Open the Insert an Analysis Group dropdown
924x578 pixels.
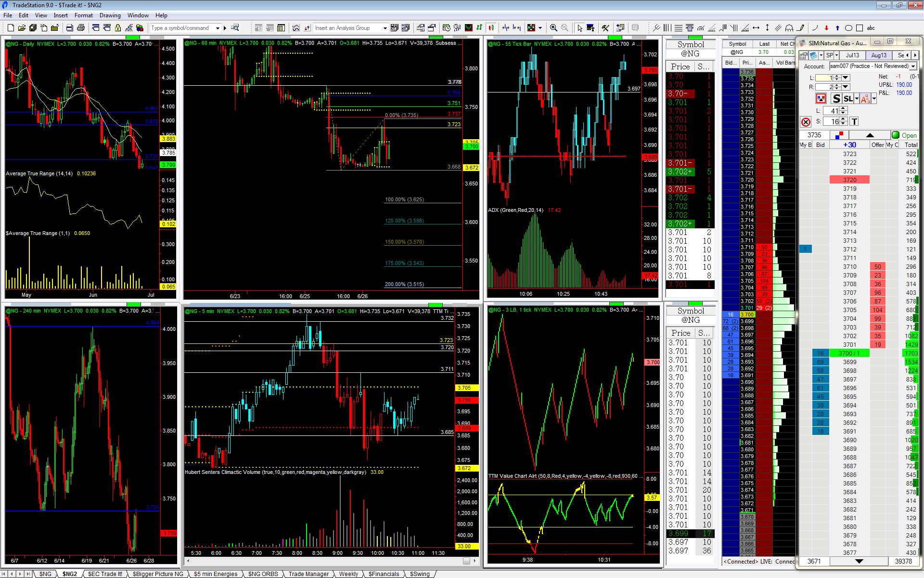click(385, 28)
